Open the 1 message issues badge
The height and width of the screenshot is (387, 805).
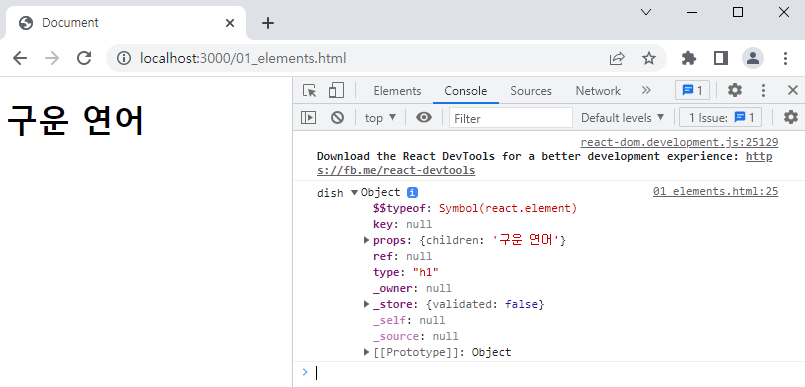pyautogui.click(x=692, y=91)
